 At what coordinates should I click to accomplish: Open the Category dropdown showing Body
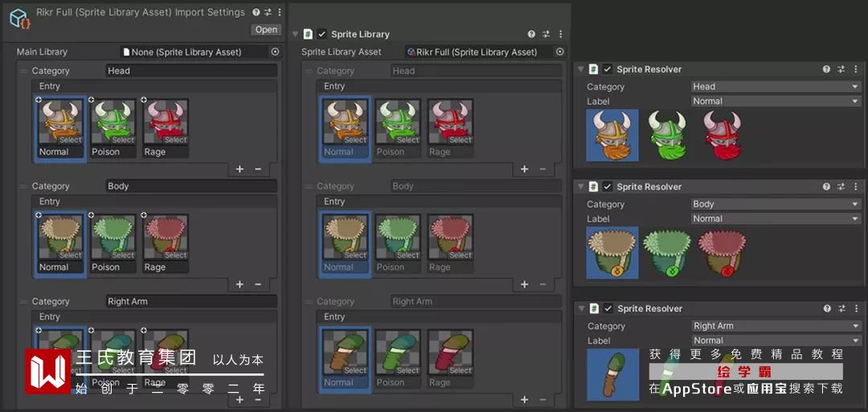pyautogui.click(x=776, y=204)
